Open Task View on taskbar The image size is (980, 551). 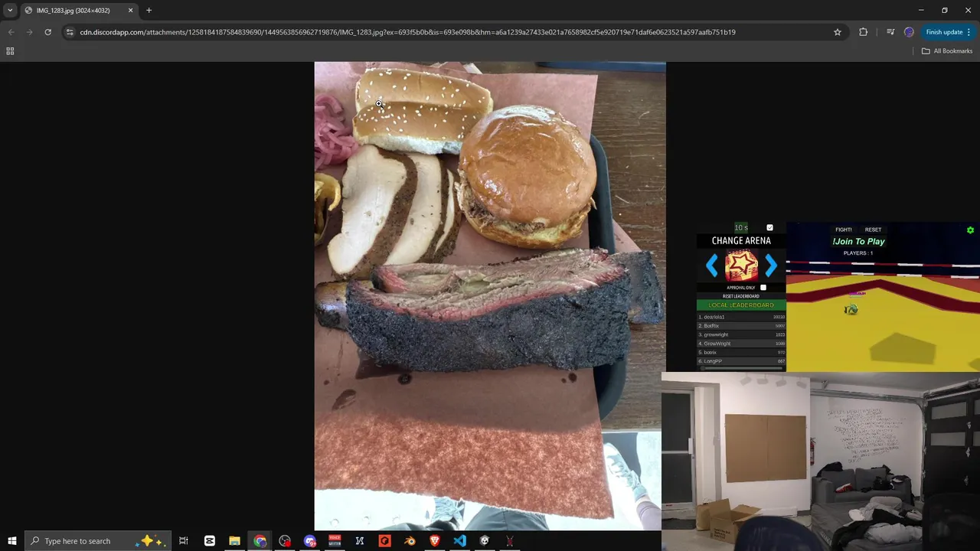184,541
